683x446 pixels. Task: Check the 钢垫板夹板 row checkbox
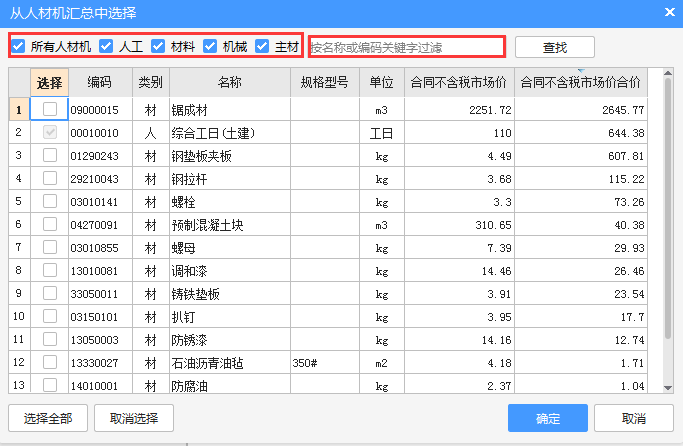pyautogui.click(x=50, y=155)
